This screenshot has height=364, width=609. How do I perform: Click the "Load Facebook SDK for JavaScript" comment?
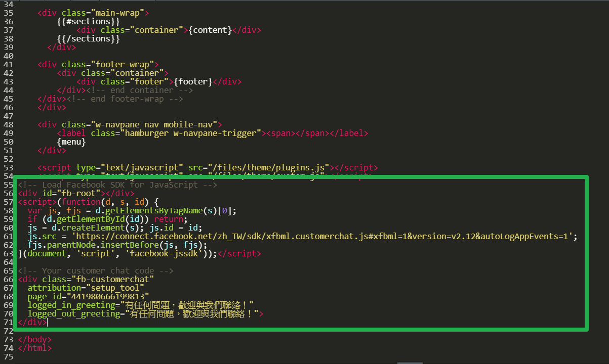pos(117,185)
